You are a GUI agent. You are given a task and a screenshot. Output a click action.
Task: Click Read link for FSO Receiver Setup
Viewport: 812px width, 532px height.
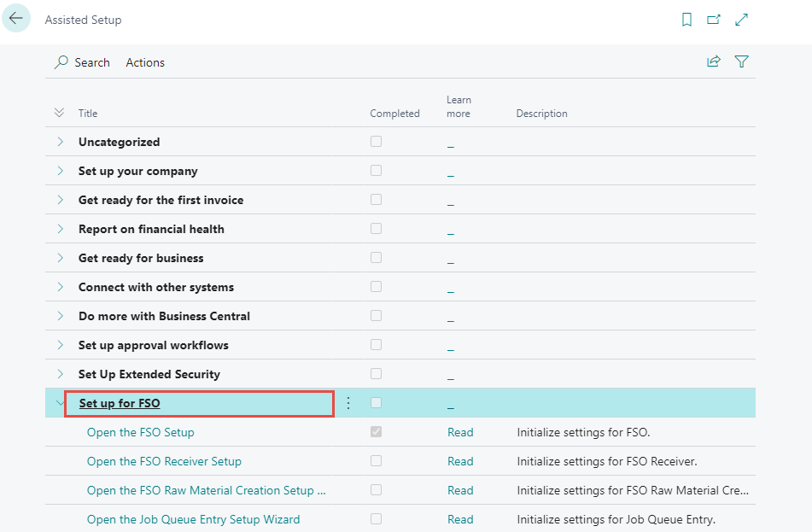point(460,461)
